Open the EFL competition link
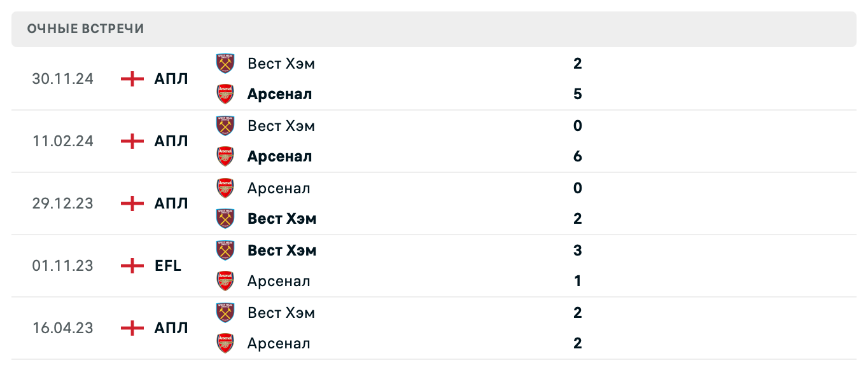The height and width of the screenshot is (370, 868). pyautogui.click(x=166, y=266)
